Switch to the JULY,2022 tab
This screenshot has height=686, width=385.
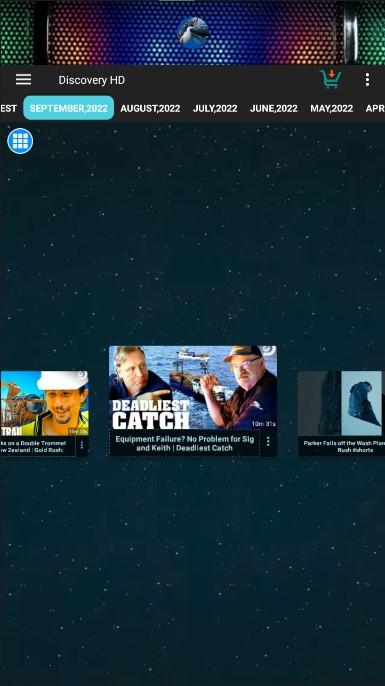215,108
